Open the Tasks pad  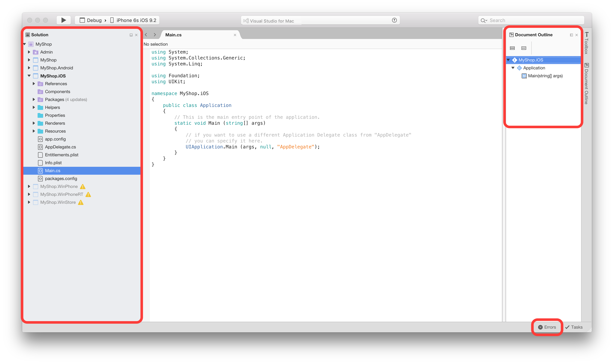[574, 327]
